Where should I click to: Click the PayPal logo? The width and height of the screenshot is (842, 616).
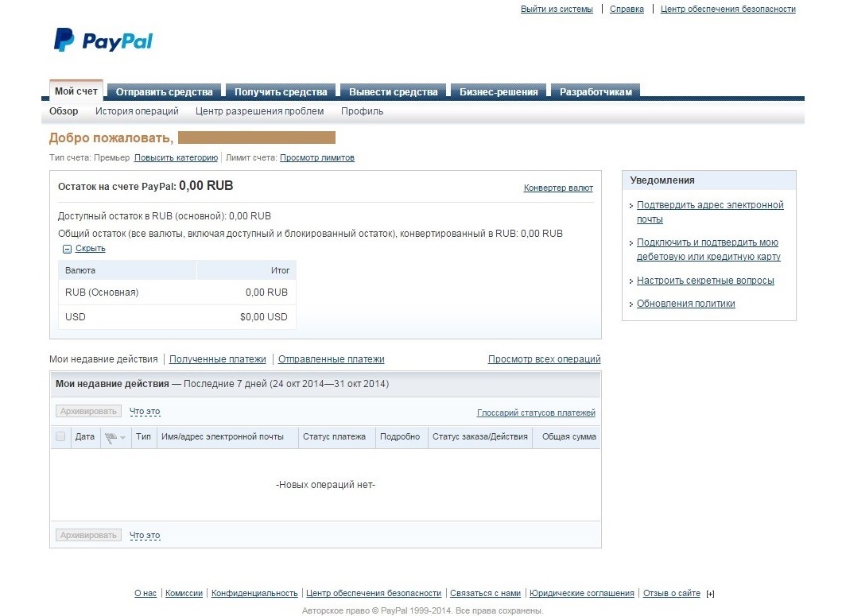[103, 41]
